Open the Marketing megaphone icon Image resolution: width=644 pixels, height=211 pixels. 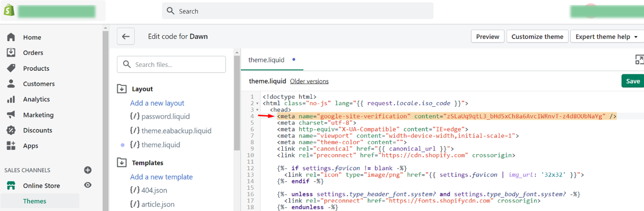pyautogui.click(x=11, y=115)
